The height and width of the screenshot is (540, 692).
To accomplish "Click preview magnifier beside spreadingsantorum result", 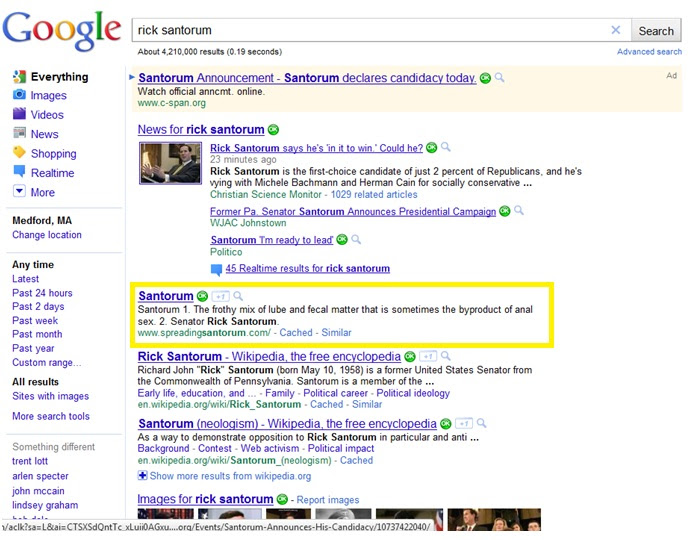I will coord(238,296).
